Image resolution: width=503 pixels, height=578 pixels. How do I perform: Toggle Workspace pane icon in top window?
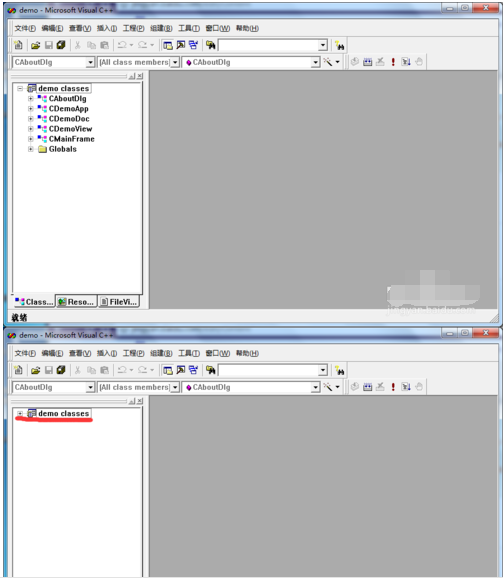168,45
